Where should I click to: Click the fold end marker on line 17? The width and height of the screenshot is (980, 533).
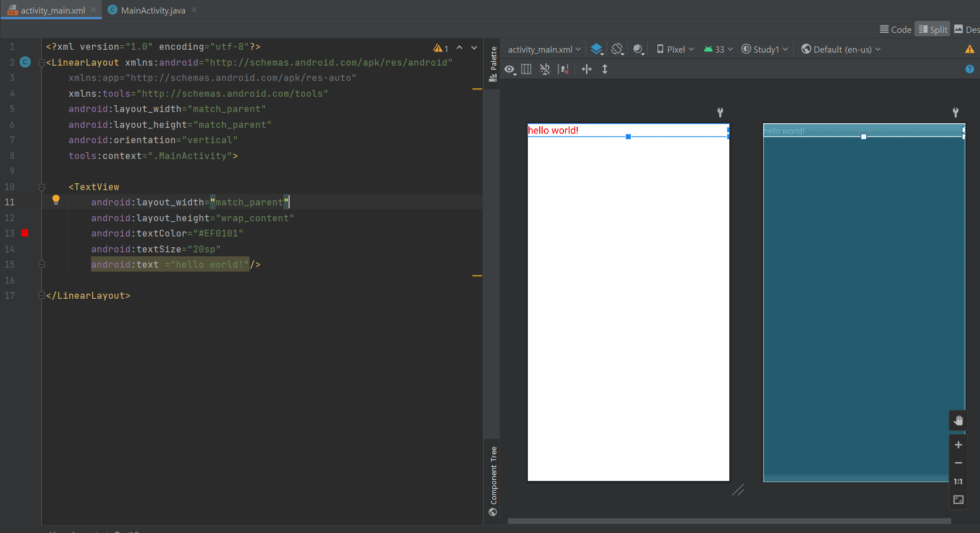pos(41,295)
